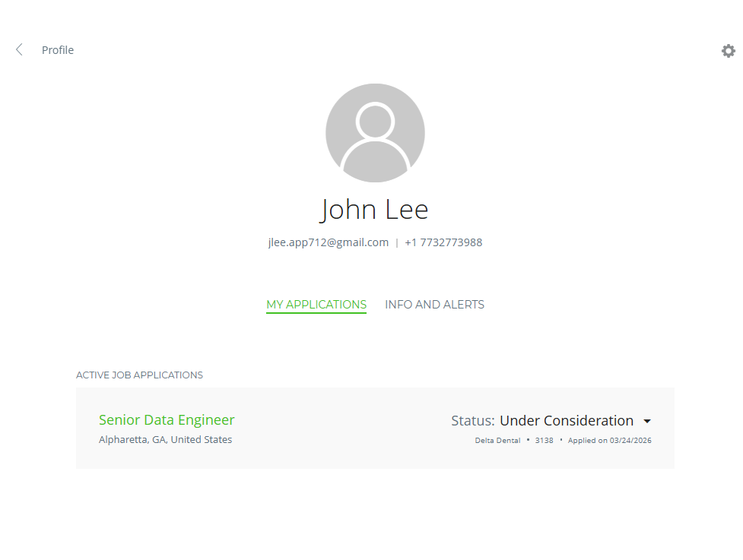Open the Senior Data Engineer job link
This screenshot has height=560, width=743.
click(167, 420)
